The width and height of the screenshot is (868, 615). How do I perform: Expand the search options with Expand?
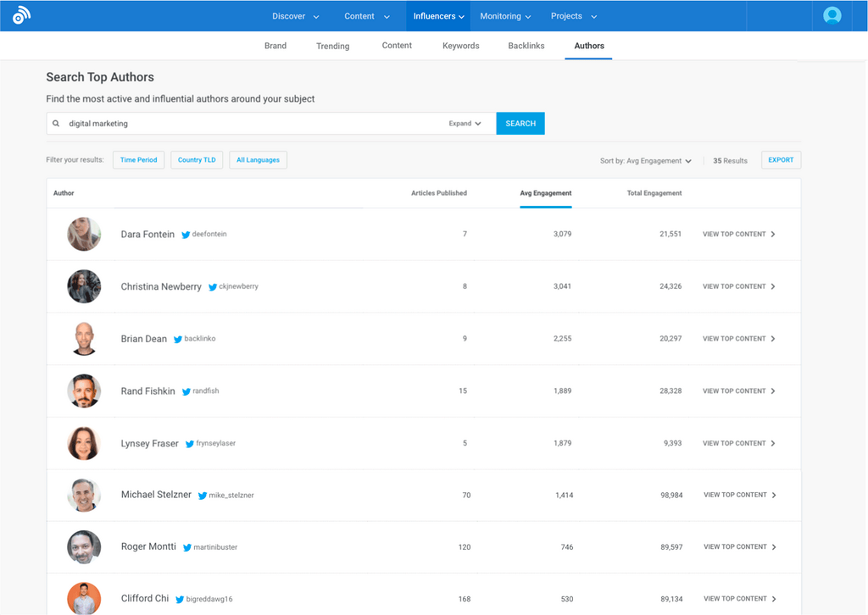point(465,124)
